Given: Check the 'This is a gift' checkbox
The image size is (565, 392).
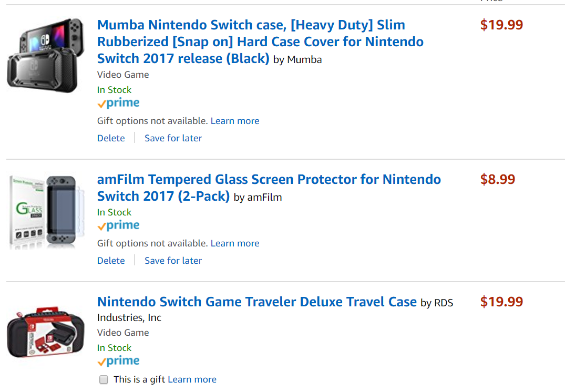Looking at the screenshot, I should click(104, 379).
